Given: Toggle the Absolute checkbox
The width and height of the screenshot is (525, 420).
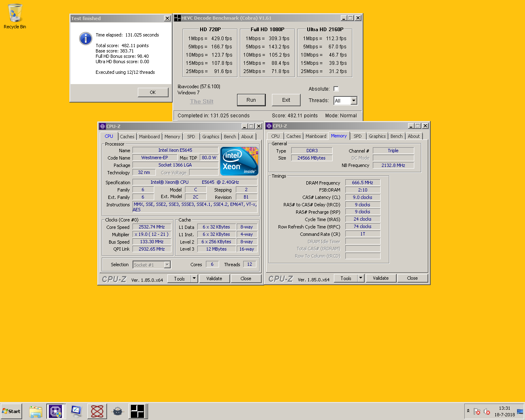Looking at the screenshot, I should point(336,89).
